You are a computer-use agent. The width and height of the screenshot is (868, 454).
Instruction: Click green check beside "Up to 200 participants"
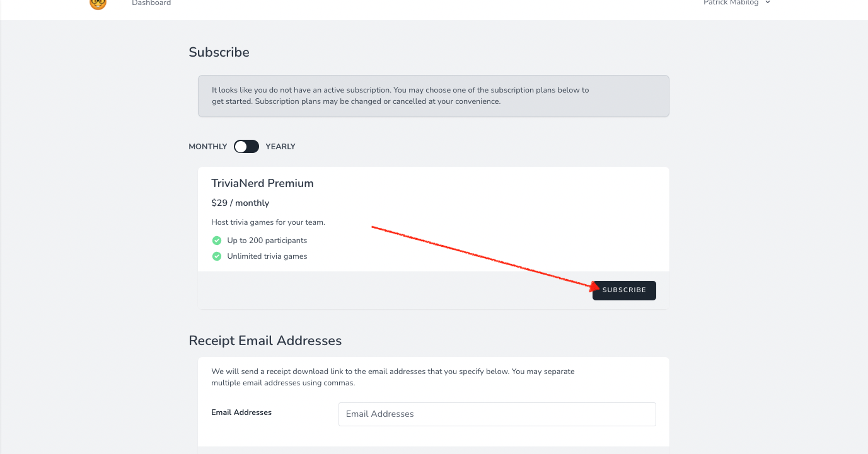(x=217, y=240)
